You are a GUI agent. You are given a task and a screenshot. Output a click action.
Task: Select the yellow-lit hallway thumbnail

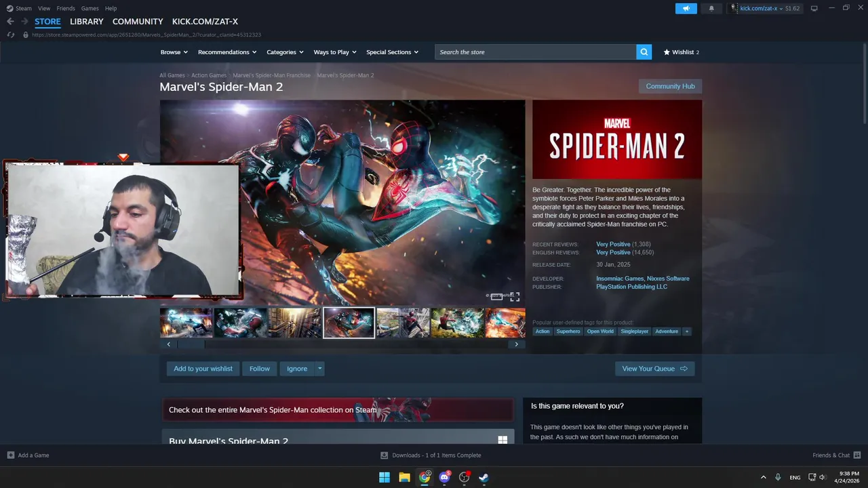[294, 323]
